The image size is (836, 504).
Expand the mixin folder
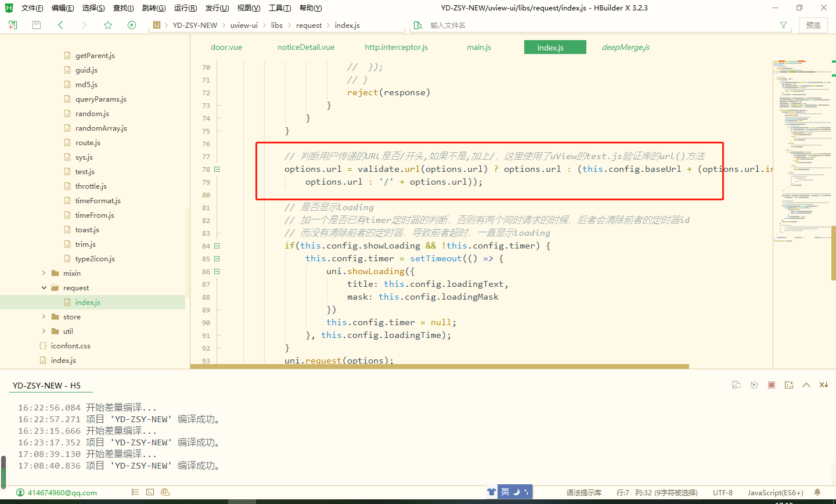[x=44, y=273]
